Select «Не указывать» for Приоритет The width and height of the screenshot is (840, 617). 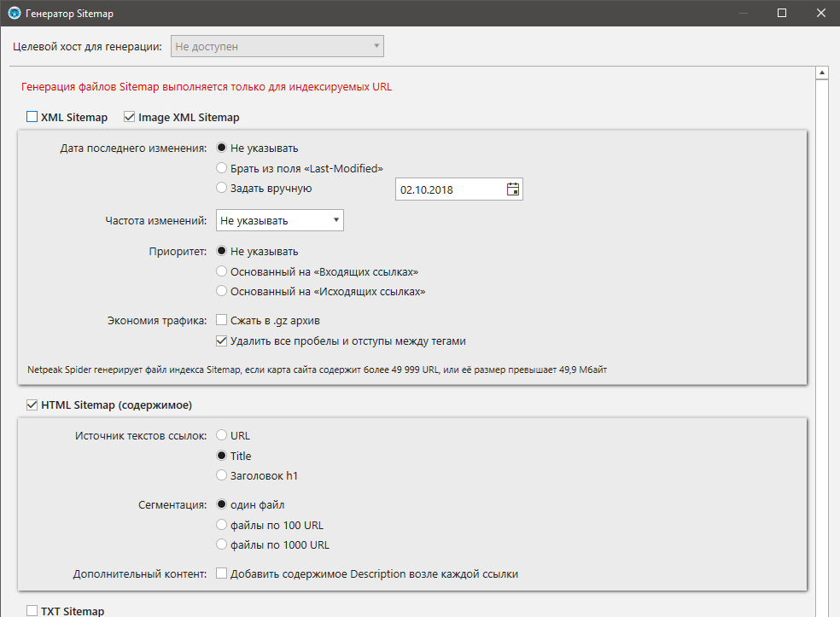click(x=221, y=251)
